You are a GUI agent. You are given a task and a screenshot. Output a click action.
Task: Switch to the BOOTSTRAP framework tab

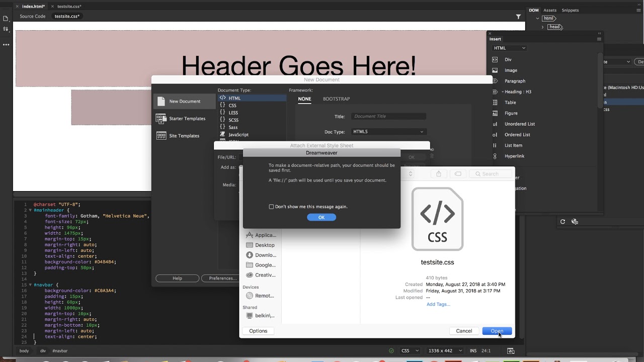click(x=336, y=99)
